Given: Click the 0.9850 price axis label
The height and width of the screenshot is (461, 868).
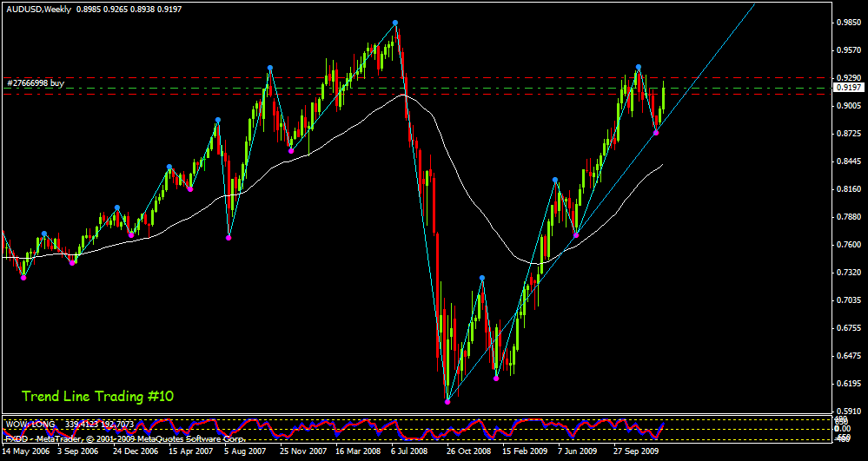Looking at the screenshot, I should [847, 23].
